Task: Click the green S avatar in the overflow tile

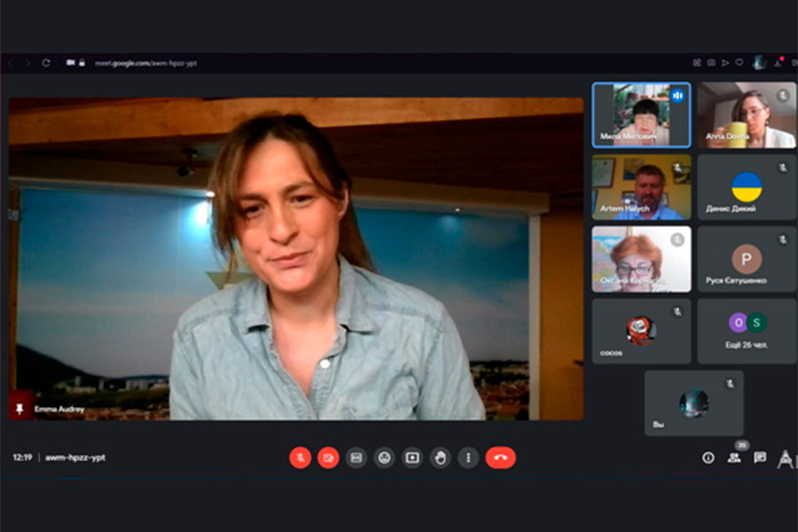Action: [757, 322]
